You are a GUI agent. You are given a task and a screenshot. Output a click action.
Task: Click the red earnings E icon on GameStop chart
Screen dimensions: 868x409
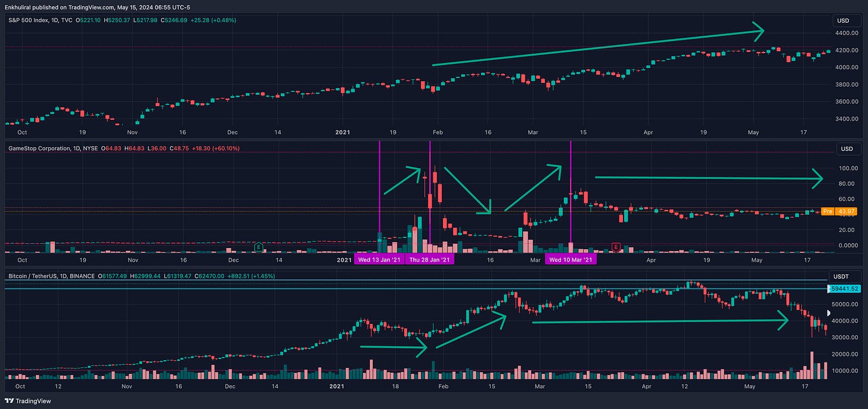(616, 246)
